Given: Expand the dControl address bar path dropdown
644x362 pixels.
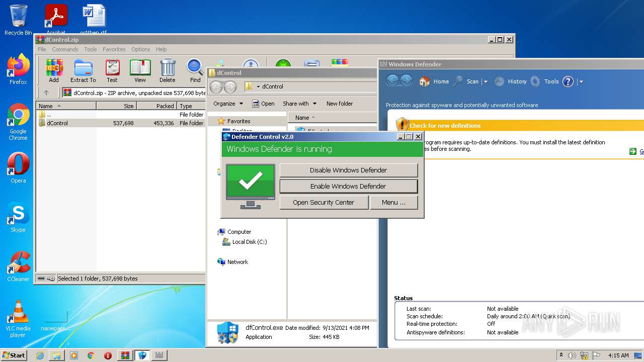Looking at the screenshot, I should click(x=258, y=86).
